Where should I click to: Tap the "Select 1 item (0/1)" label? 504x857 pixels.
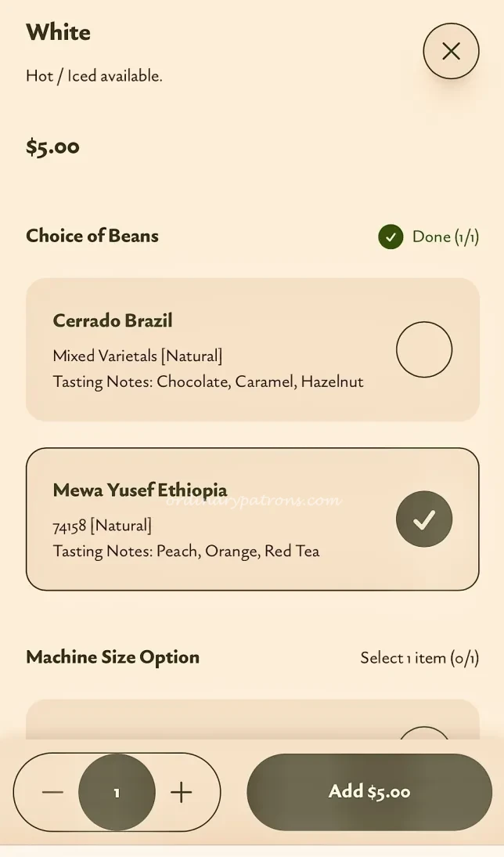tap(419, 658)
